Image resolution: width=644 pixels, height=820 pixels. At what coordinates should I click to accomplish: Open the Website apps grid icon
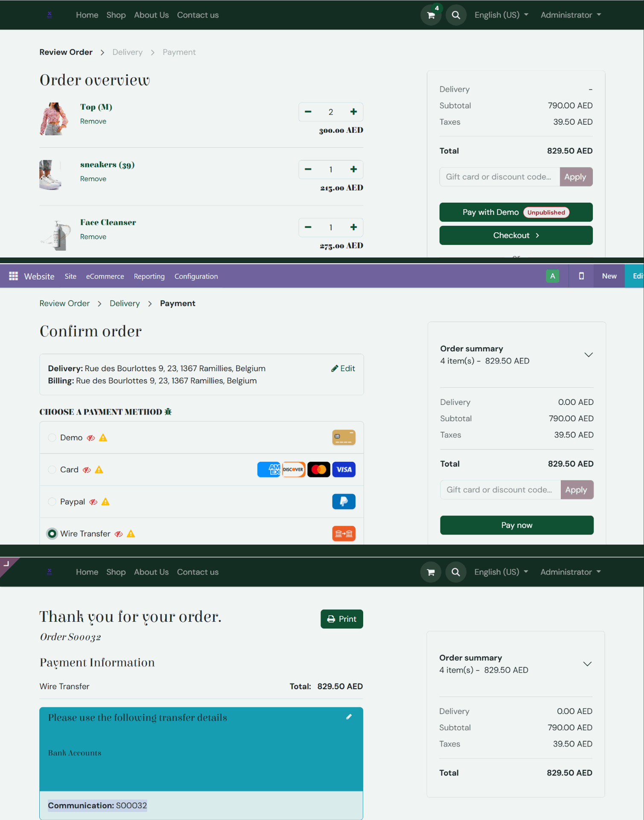pos(14,276)
